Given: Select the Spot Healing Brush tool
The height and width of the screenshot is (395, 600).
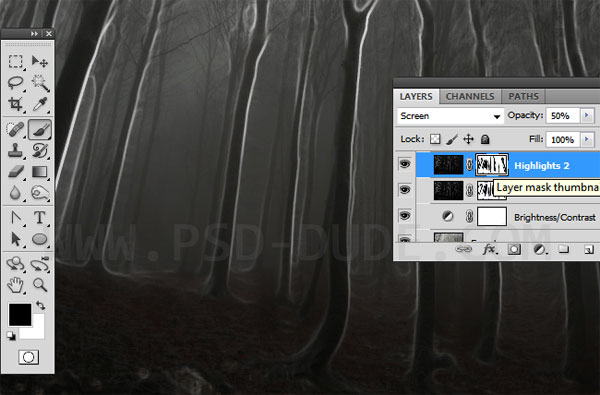Looking at the screenshot, I should pyautogui.click(x=15, y=129).
